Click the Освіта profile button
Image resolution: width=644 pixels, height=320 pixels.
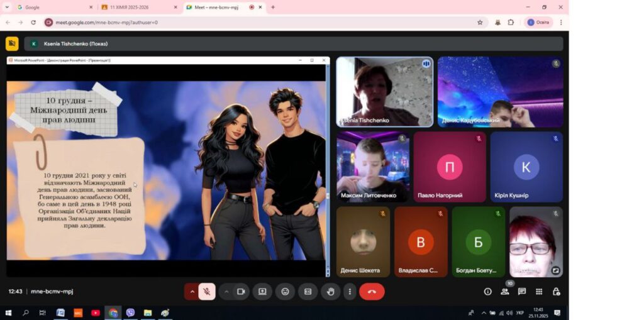pos(538,22)
